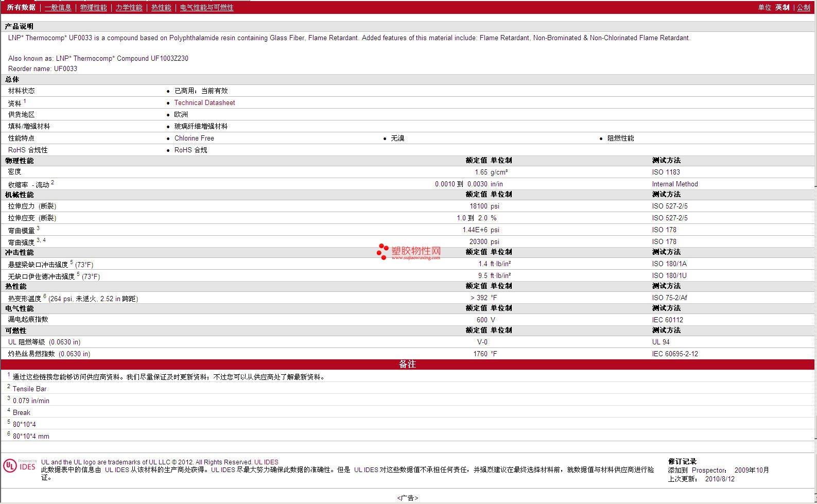Click the 热变形温度 row label
The image size is (817, 504).
(x=73, y=298)
